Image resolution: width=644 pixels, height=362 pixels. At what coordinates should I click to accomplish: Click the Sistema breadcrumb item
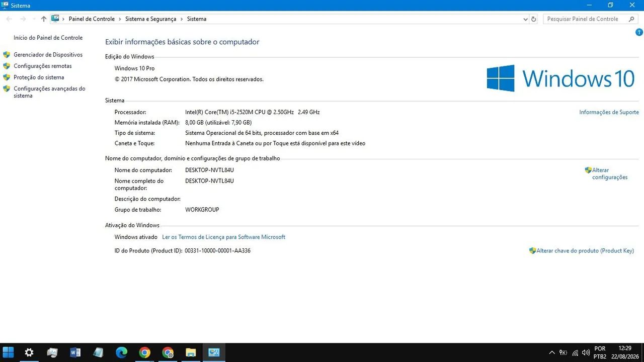(197, 19)
